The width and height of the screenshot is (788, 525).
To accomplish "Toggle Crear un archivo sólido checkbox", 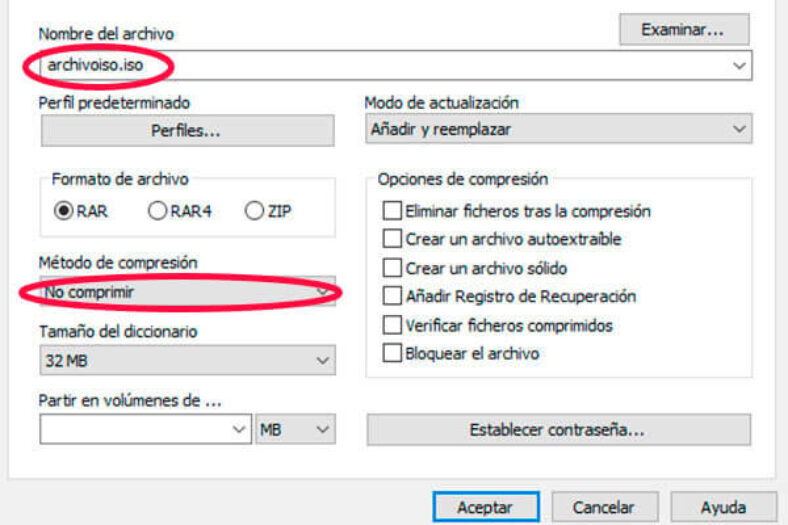I will click(392, 268).
